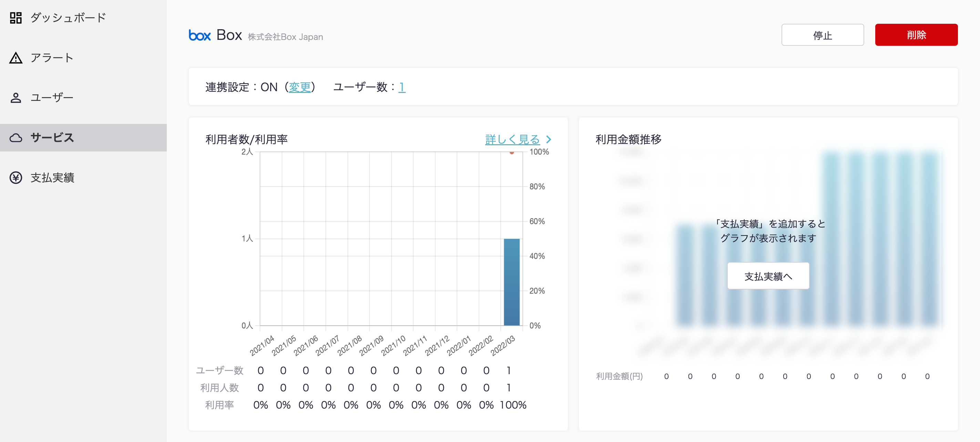Open アラート in sidebar
The width and height of the screenshot is (980, 442).
[x=52, y=58]
